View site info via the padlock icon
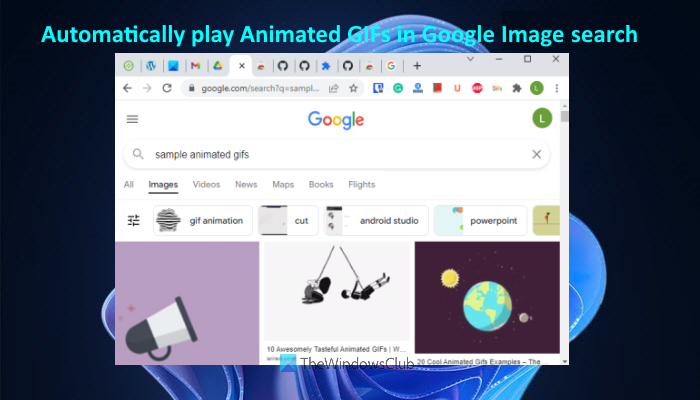Viewport: 700px width, 400px height. click(192, 88)
